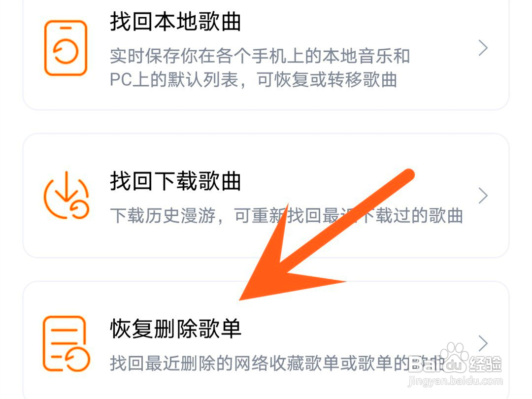Open the chevron beside 恢复删除歌单
The width and height of the screenshot is (532, 399).
(x=483, y=343)
